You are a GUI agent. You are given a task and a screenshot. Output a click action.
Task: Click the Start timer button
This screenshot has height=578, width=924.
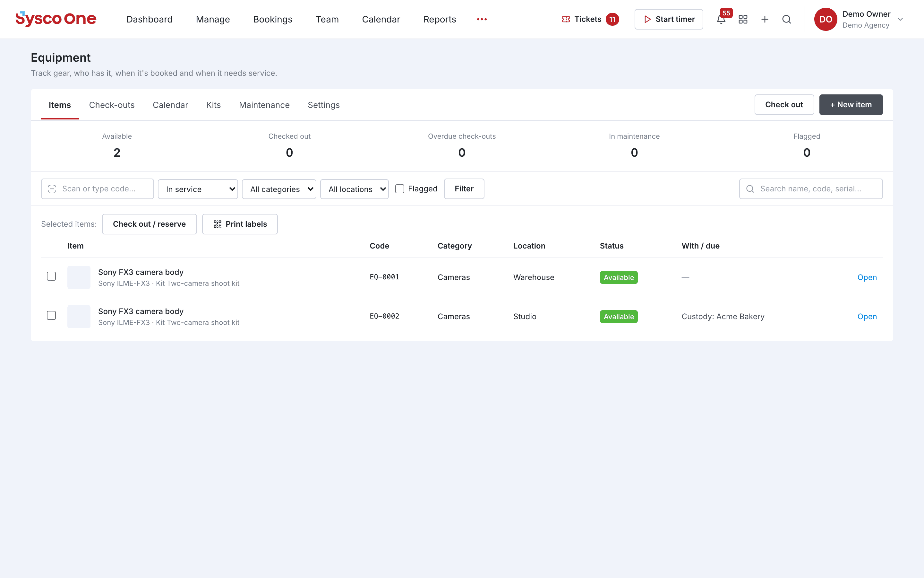(669, 19)
